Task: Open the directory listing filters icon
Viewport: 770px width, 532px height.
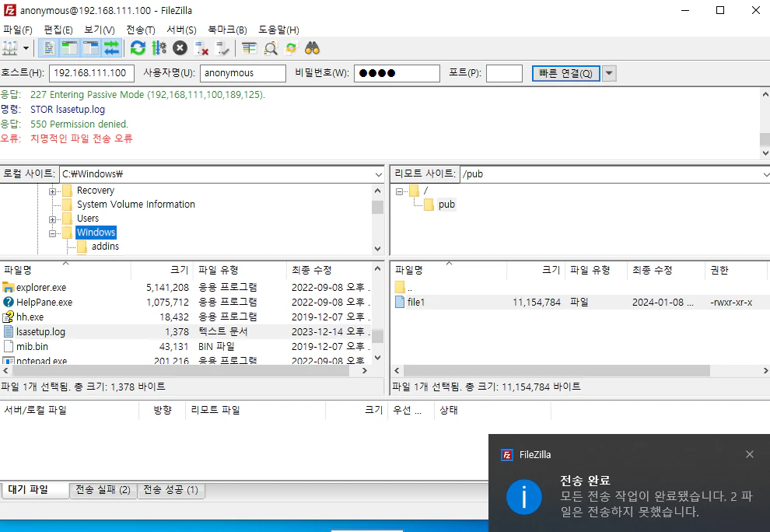Action: pos(249,48)
